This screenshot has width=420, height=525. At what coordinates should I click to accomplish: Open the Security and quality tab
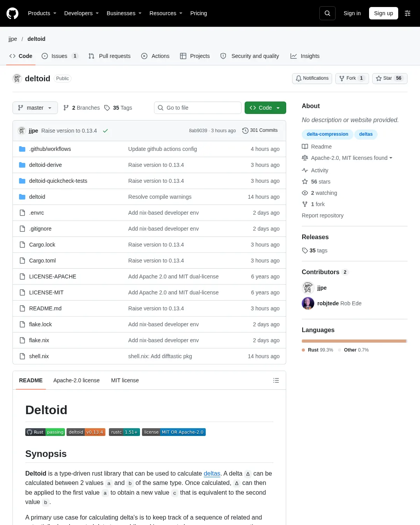point(250,56)
